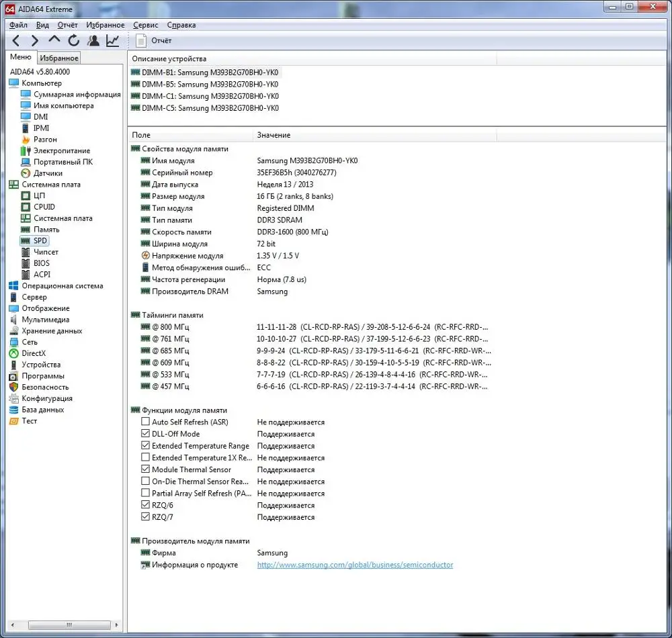Viewport: 672px width, 638px height.
Task: Open the Справка menu
Action: coord(181,25)
